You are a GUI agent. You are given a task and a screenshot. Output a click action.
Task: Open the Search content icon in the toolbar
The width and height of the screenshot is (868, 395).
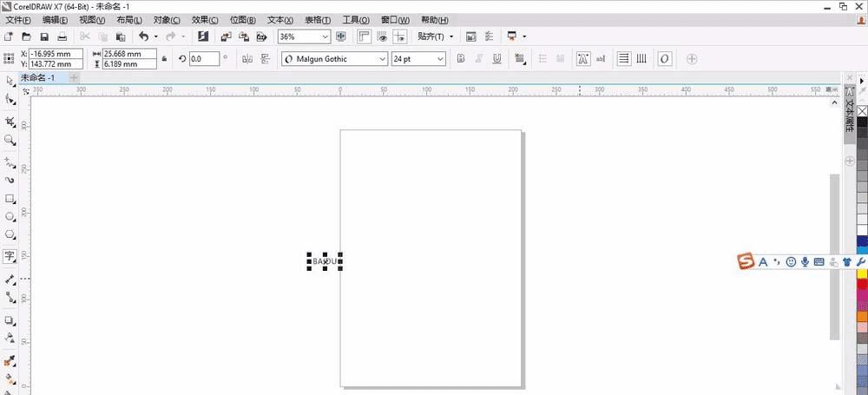[202, 36]
